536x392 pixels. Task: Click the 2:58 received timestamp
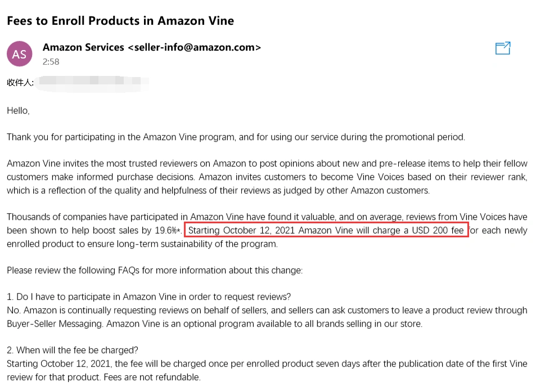(51, 62)
